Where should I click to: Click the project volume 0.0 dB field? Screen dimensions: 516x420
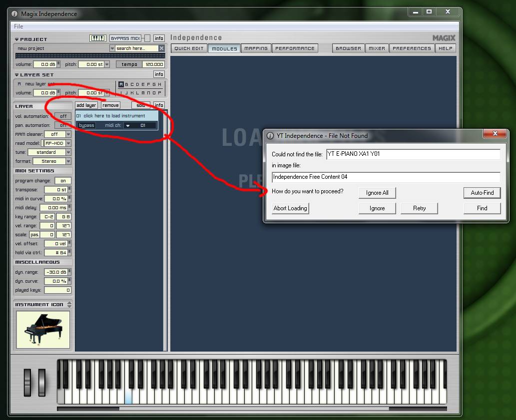point(45,64)
